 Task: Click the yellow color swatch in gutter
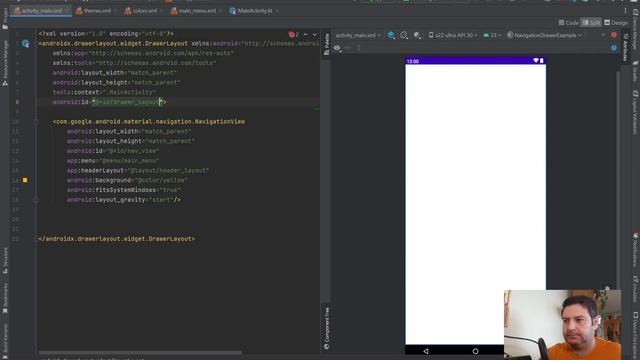click(25, 180)
